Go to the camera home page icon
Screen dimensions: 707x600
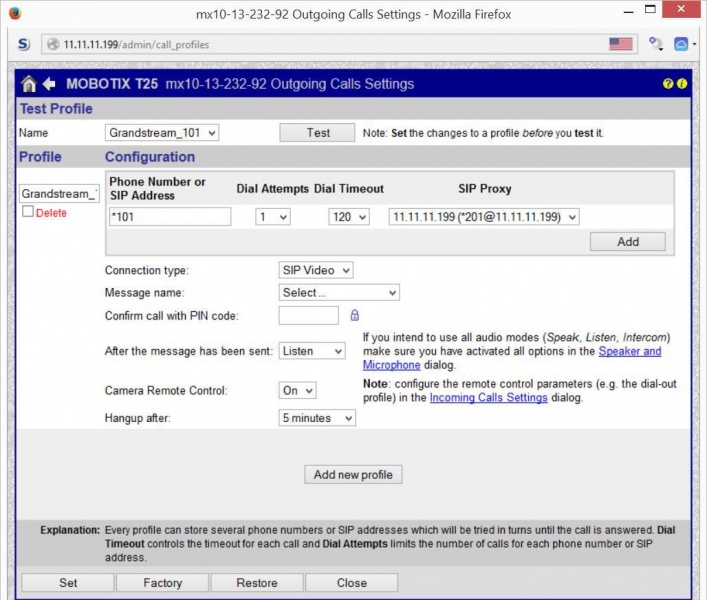pos(28,84)
